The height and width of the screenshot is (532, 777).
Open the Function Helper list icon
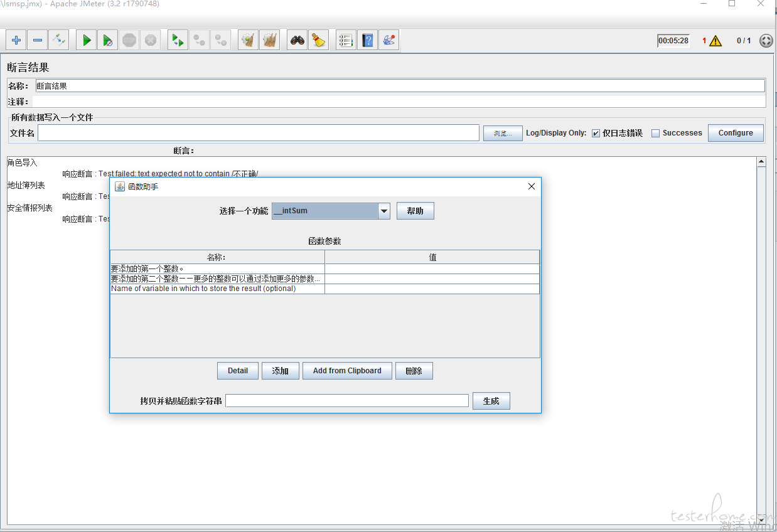[x=346, y=41]
